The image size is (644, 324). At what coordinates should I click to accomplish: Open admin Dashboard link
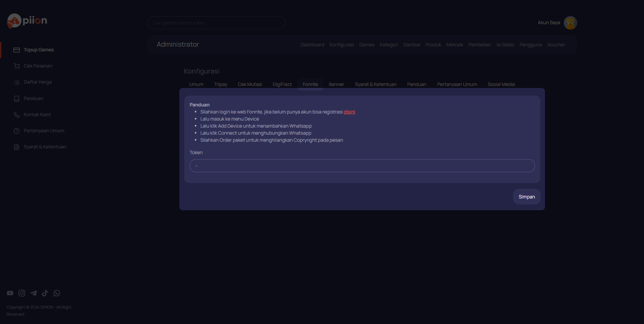coord(312,45)
